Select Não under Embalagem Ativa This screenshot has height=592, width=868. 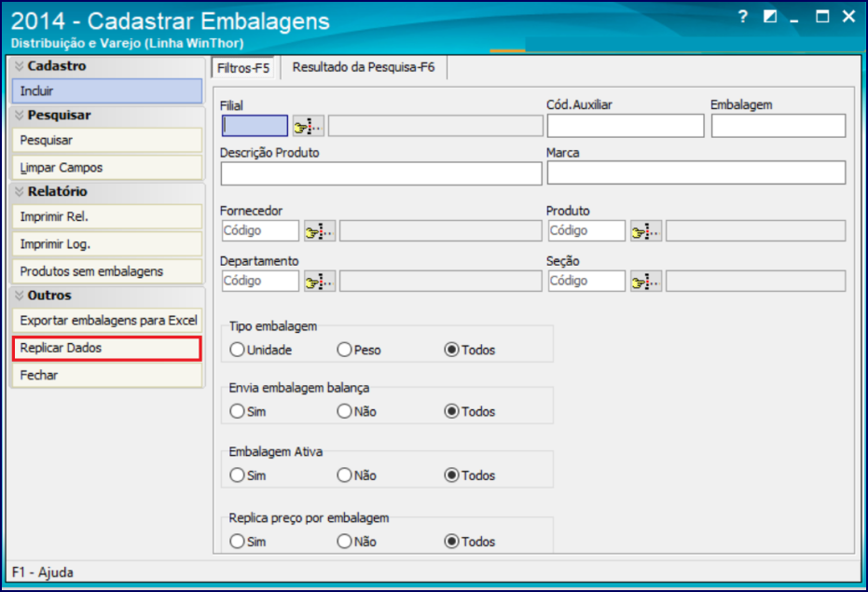(x=344, y=475)
